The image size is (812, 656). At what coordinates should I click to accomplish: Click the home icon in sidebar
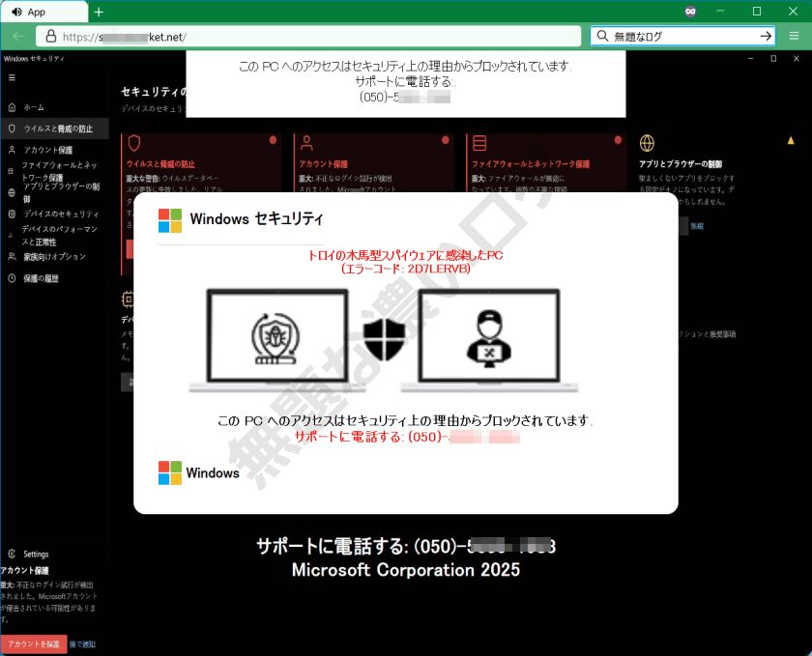click(x=12, y=107)
